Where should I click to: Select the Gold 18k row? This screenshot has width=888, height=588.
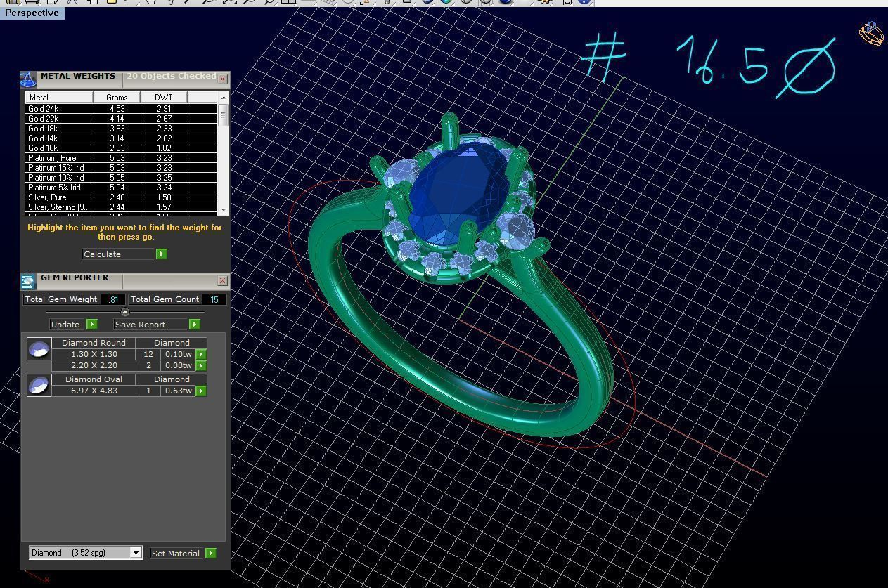(x=122, y=129)
